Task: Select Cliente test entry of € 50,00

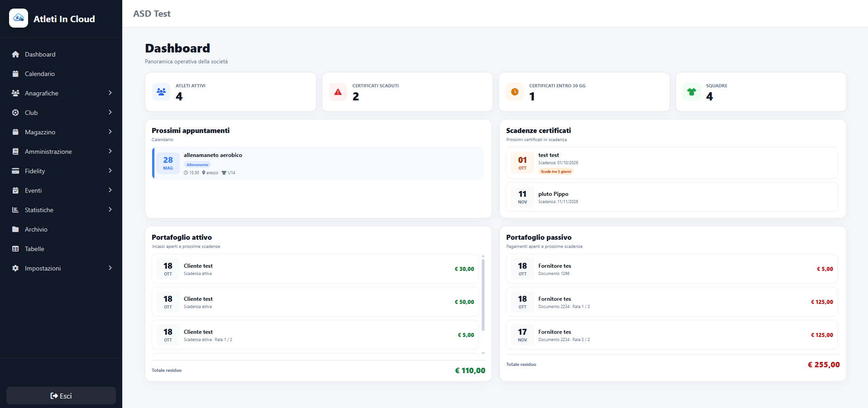Action: (x=315, y=302)
